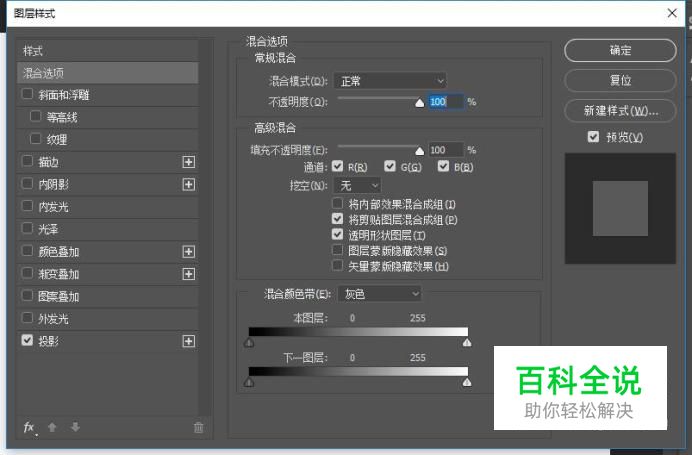Enable the 内发光 checkbox
This screenshot has height=455, width=692.
(27, 206)
